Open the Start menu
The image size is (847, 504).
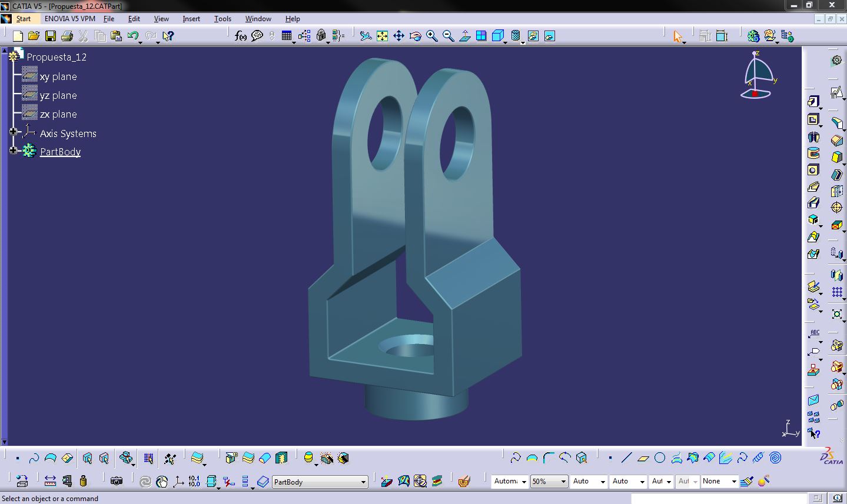coord(24,19)
